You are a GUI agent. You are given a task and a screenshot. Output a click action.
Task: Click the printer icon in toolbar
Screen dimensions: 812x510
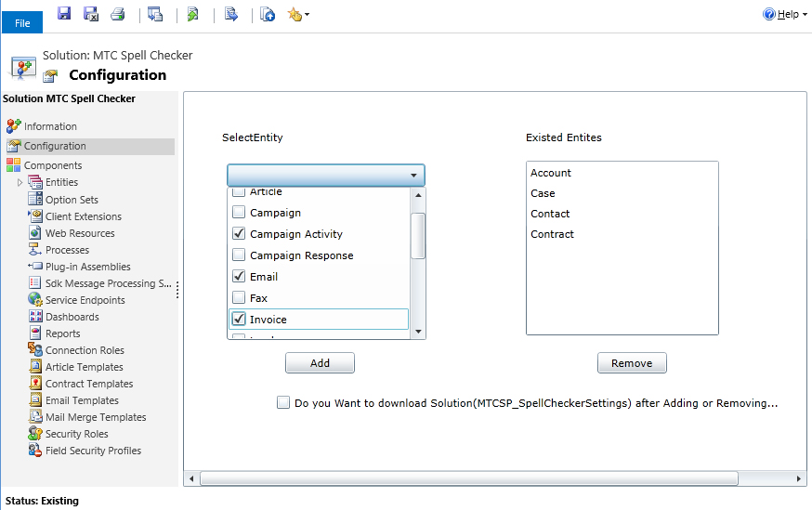(x=118, y=14)
